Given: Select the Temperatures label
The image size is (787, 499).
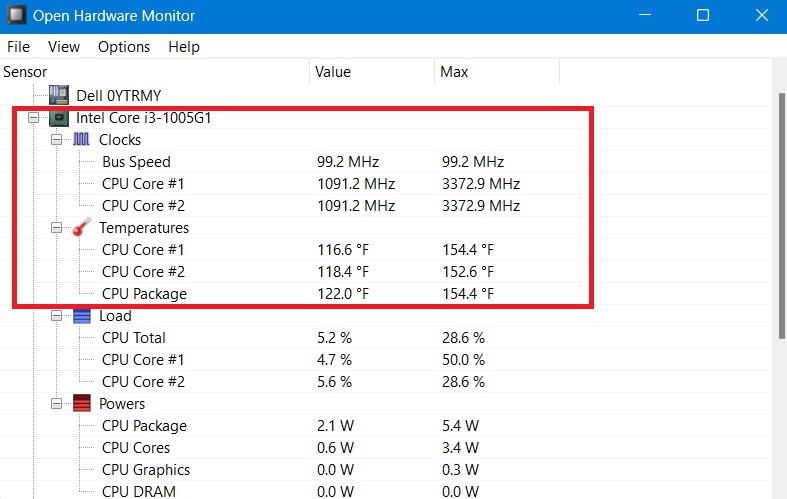Looking at the screenshot, I should tap(144, 227).
